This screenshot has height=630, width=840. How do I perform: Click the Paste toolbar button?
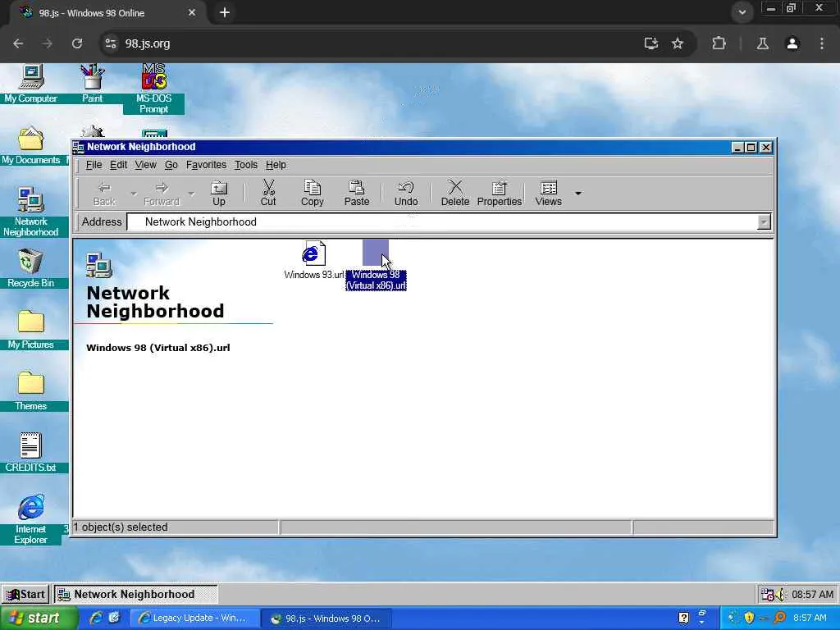tap(357, 194)
